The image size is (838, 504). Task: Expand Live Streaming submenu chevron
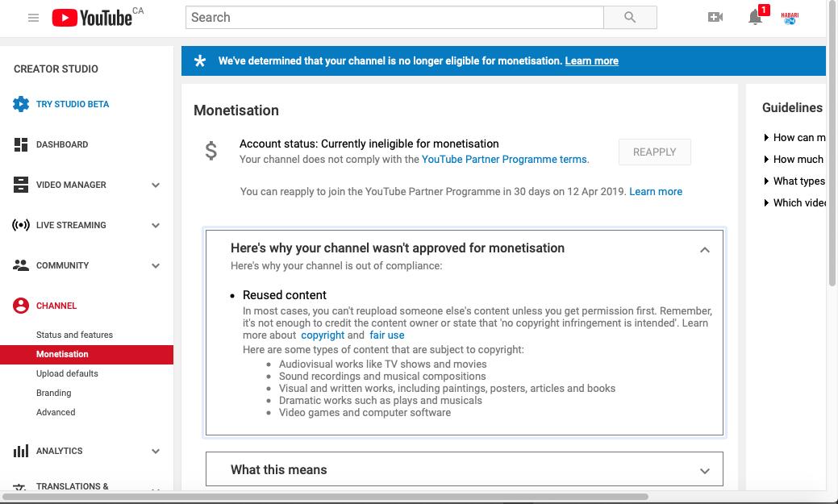coord(156,225)
